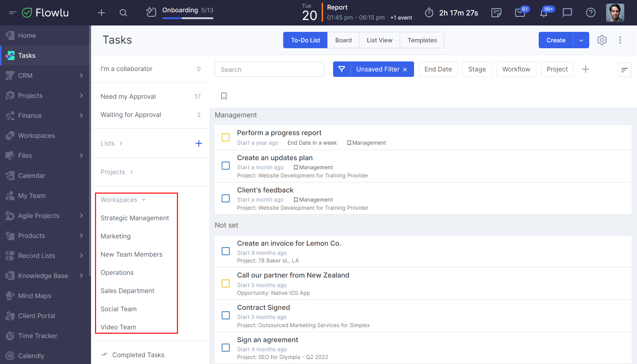Image resolution: width=637 pixels, height=364 pixels.
Task: Switch to Templates tab
Action: point(422,40)
